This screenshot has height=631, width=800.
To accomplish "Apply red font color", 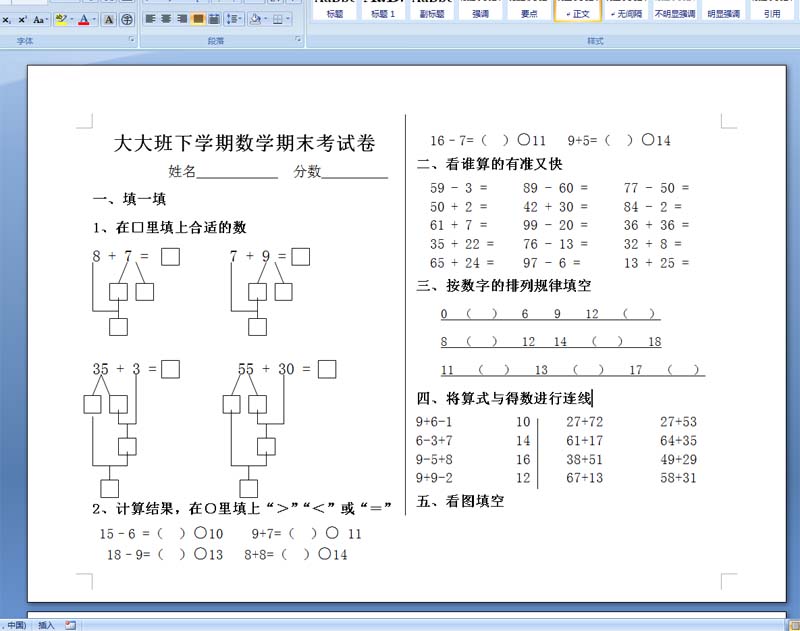I will coord(84,20).
